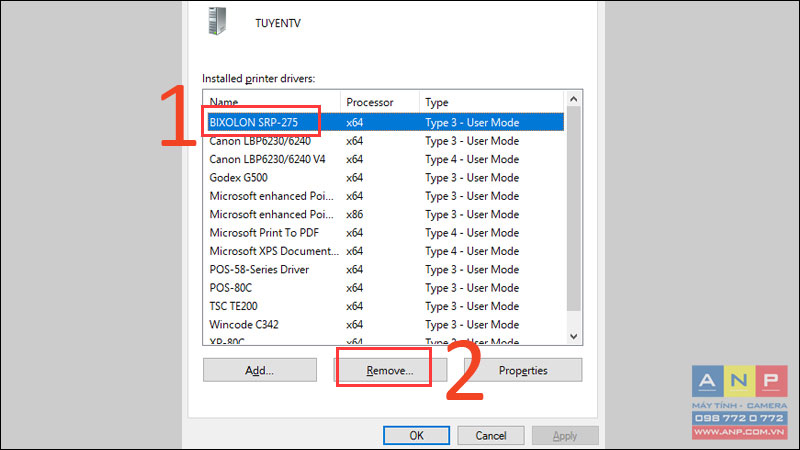Select the x64 Microsoft enhanced Point driver
This screenshot has width=800, height=450.
click(x=271, y=196)
